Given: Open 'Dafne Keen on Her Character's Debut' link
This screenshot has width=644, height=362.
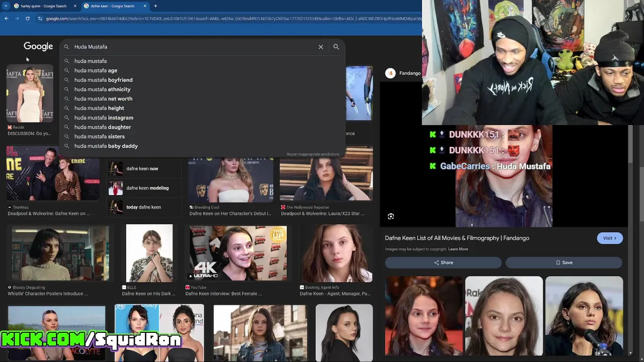Looking at the screenshot, I should [x=230, y=214].
